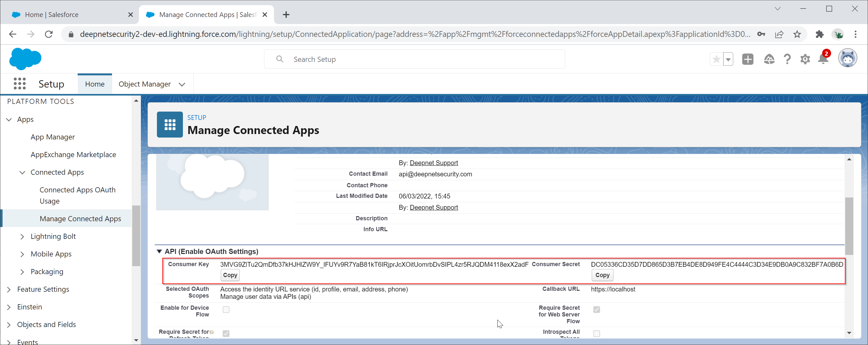Click the Trailhead guidance icon

tap(769, 59)
